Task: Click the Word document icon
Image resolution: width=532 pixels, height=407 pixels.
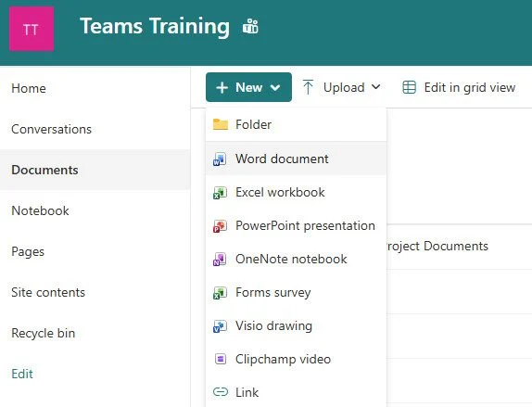Action: click(220, 159)
